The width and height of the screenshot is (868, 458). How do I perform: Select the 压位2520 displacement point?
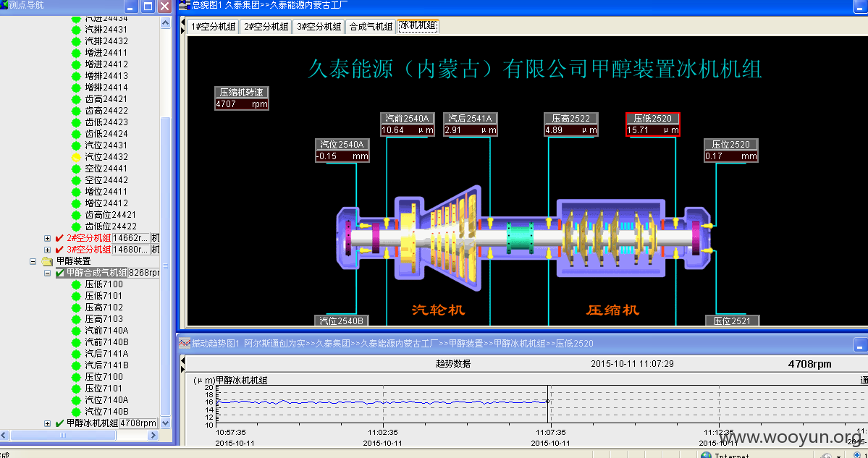730,150
